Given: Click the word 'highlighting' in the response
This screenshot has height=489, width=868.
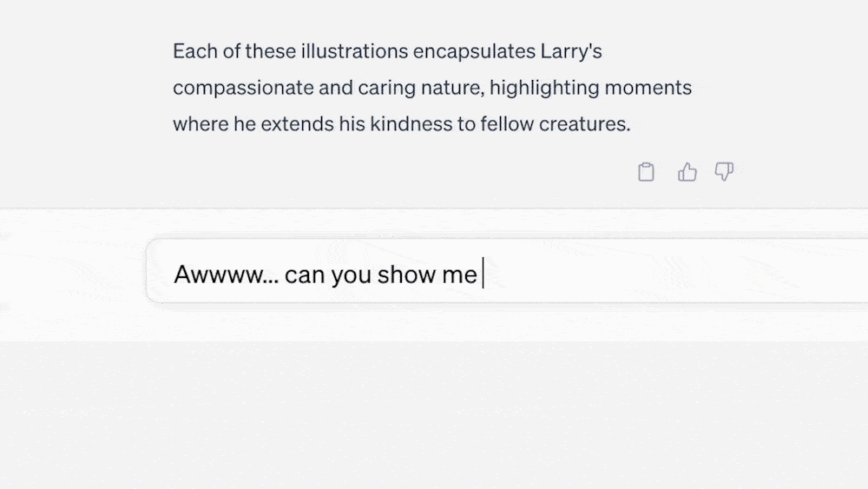Looking at the screenshot, I should tap(544, 88).
